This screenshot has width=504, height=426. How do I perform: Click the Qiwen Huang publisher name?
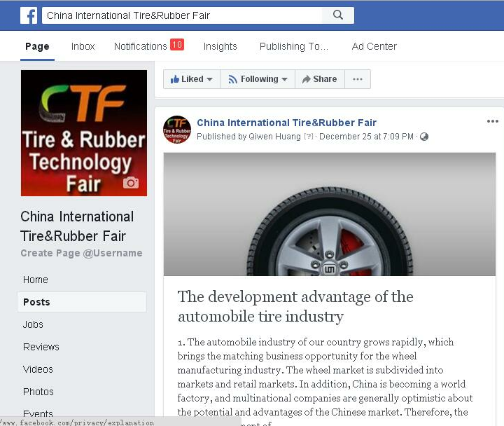pos(274,137)
